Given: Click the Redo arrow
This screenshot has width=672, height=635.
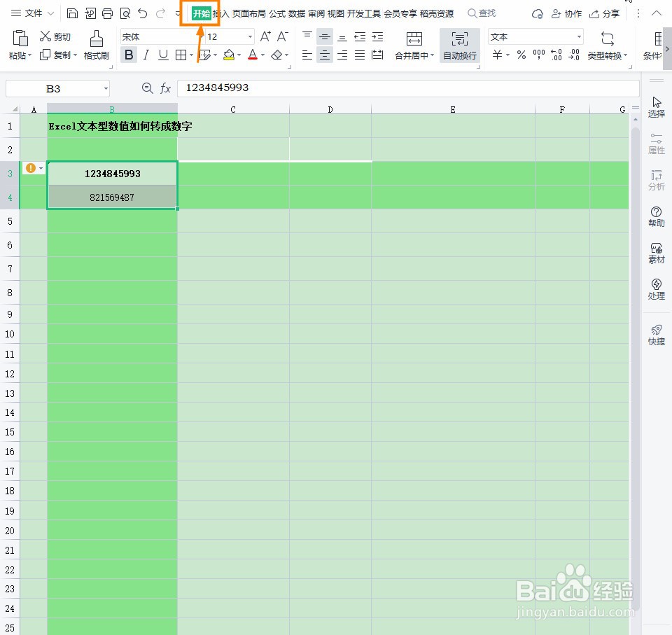Looking at the screenshot, I should tap(161, 14).
